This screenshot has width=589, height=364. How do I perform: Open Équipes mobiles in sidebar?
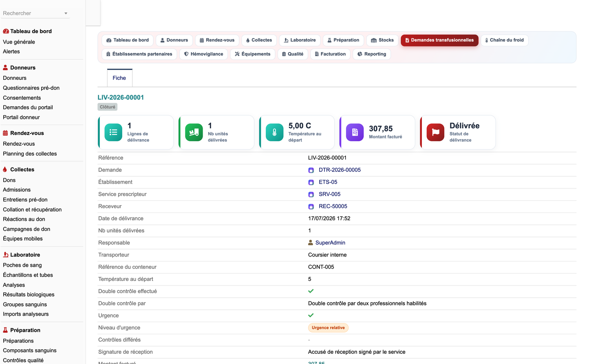[x=23, y=239]
